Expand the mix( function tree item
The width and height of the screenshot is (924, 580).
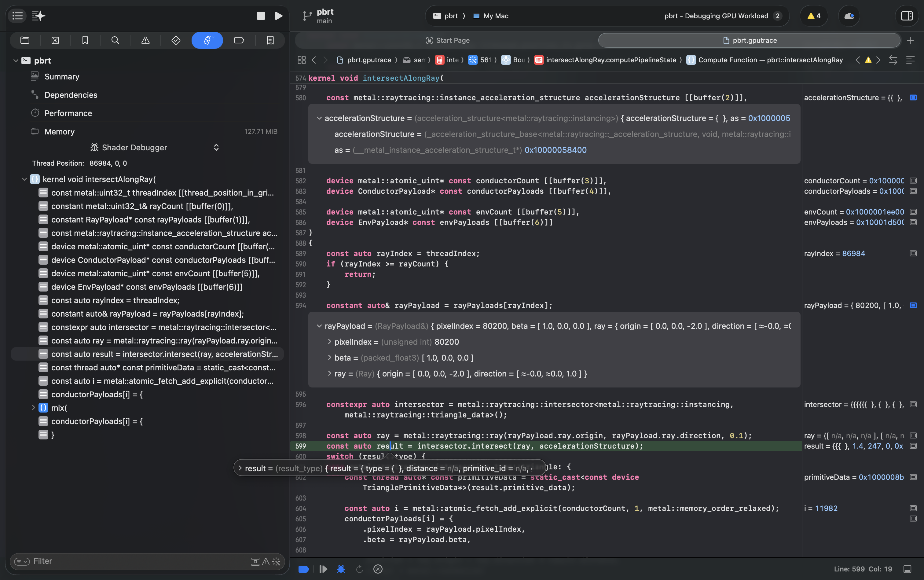33,408
